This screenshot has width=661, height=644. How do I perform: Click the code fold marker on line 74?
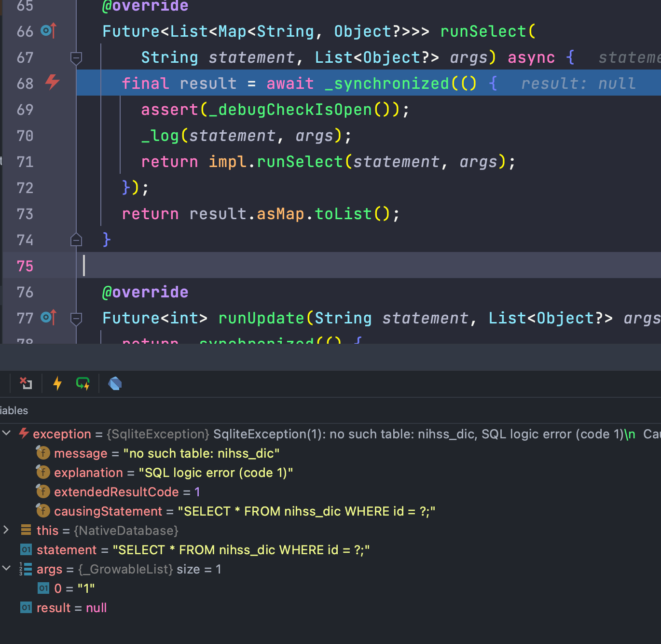coord(76,240)
